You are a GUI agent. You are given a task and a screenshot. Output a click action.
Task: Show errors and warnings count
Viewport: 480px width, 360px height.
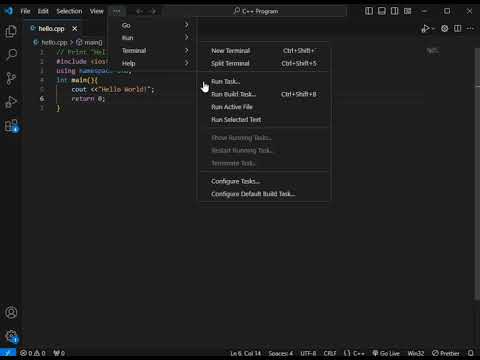point(33,353)
